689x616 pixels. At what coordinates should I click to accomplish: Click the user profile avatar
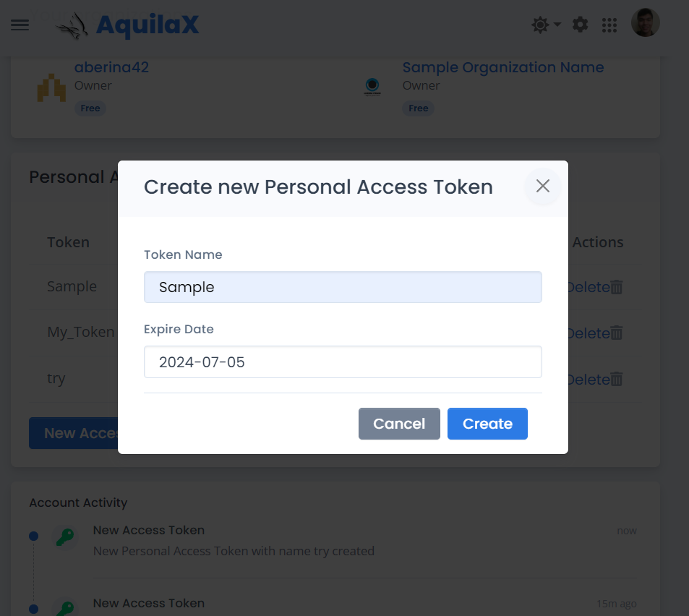click(x=645, y=23)
